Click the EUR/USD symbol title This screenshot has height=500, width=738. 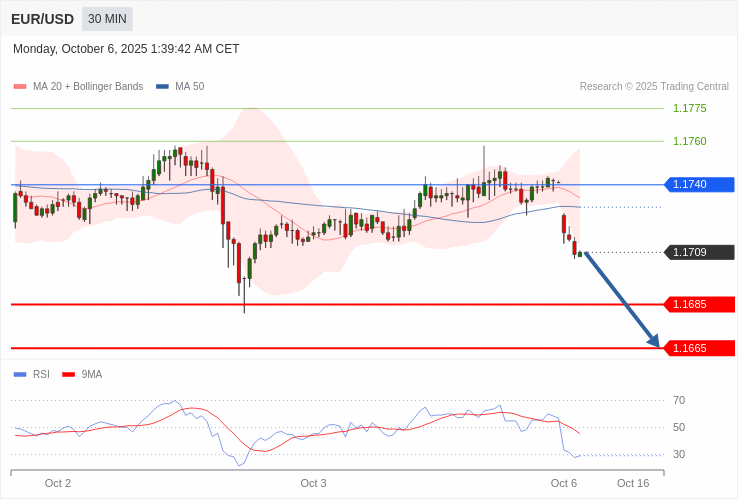pyautogui.click(x=42, y=19)
